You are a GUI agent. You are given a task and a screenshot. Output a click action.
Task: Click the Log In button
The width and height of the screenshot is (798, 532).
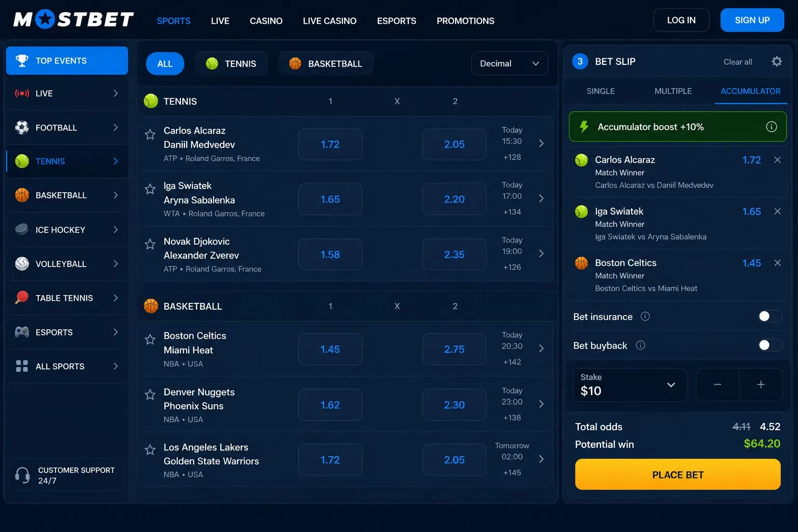pyautogui.click(x=681, y=20)
